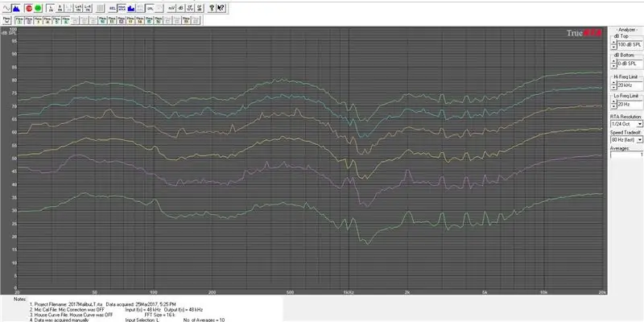This screenshot has height=322, width=644.
Task: Toggle memory trace Mem 10
Action: (103, 20)
